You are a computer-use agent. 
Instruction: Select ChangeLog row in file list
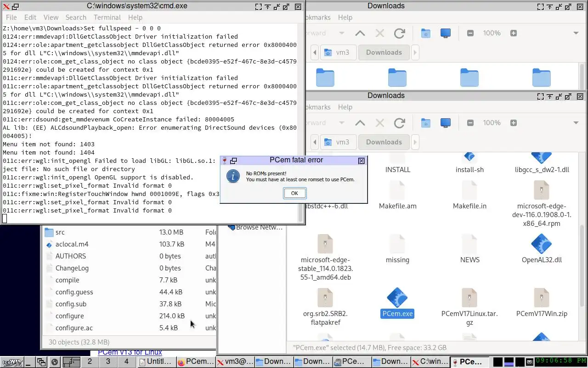130,268
